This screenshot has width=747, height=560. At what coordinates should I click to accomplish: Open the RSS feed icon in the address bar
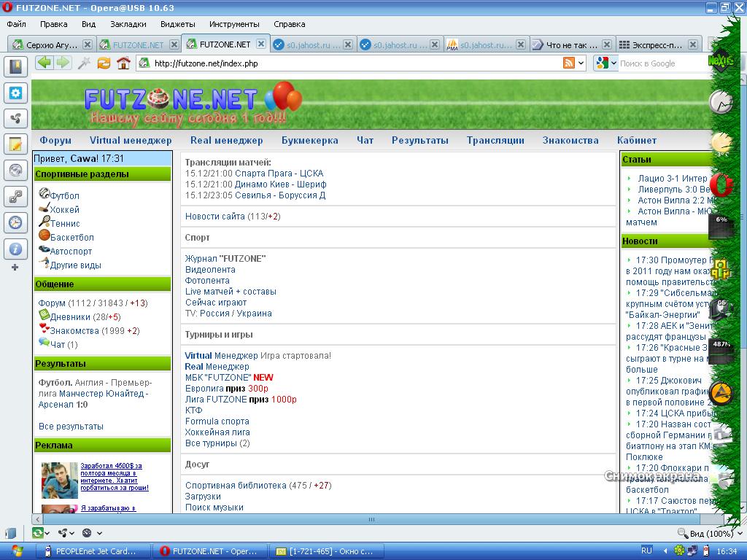tap(569, 63)
